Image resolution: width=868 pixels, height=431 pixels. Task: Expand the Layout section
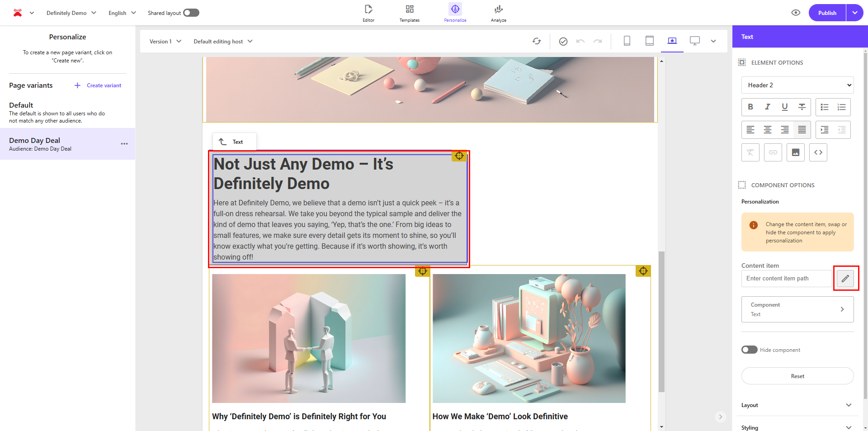[797, 405]
